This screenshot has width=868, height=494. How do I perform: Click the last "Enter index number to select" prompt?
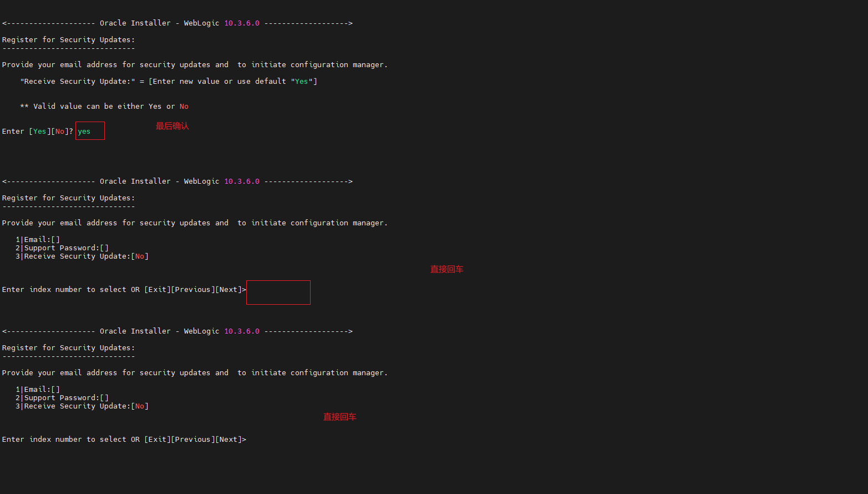pos(124,440)
